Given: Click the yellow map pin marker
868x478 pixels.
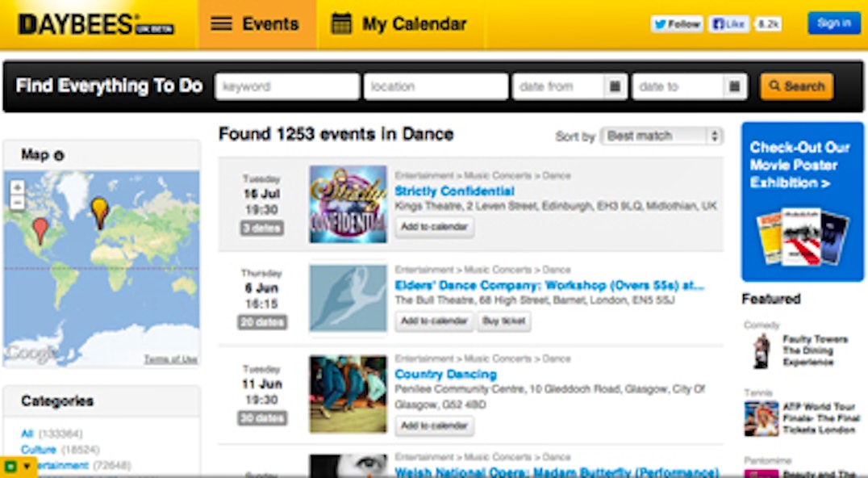Looking at the screenshot, I should [100, 212].
